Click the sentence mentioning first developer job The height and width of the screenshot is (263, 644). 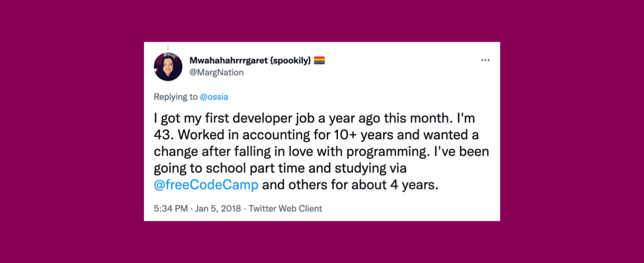[x=314, y=118]
